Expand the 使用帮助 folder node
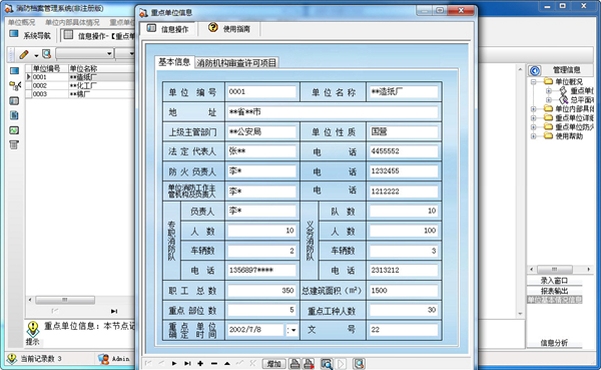Screen dimensions: 601x370 point(533,136)
